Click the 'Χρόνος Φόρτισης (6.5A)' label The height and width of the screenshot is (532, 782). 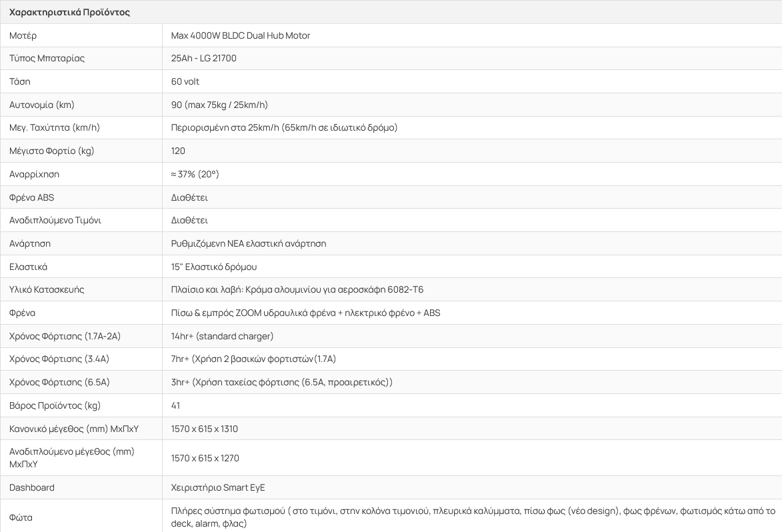coord(59,382)
